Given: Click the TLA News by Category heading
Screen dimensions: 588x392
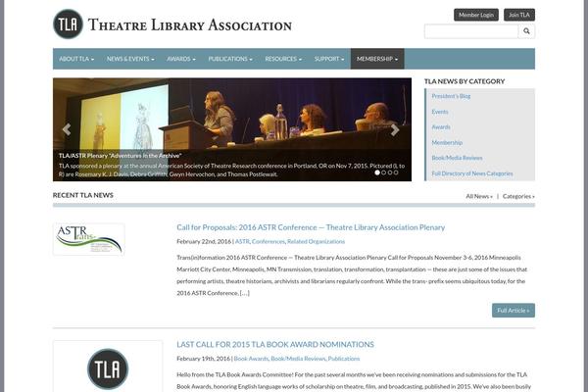Looking at the screenshot, I should coord(465,81).
